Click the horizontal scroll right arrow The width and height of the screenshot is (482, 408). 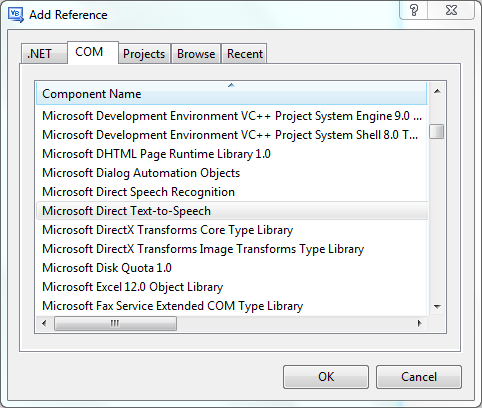point(419,323)
